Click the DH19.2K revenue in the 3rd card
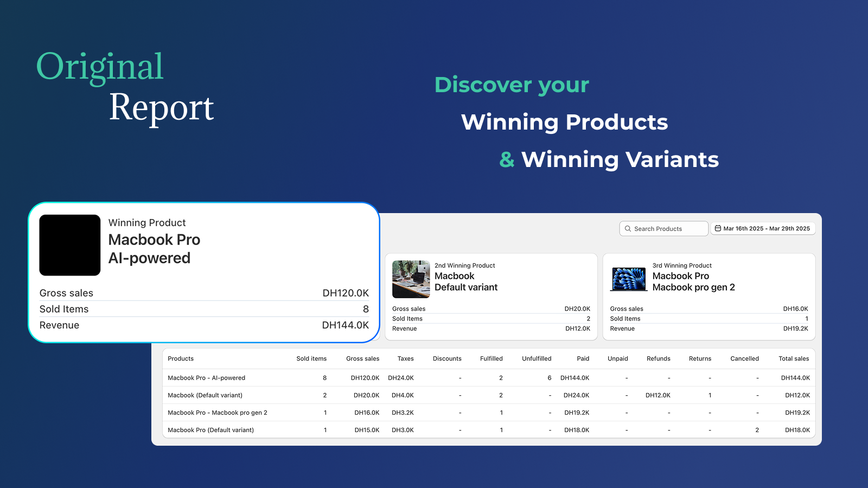The width and height of the screenshot is (868, 488). 795,329
